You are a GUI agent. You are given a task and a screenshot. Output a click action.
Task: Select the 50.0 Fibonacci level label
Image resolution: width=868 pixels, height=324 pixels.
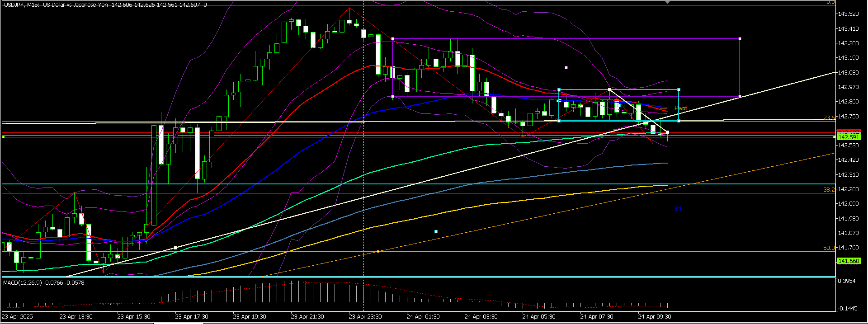coord(829,248)
